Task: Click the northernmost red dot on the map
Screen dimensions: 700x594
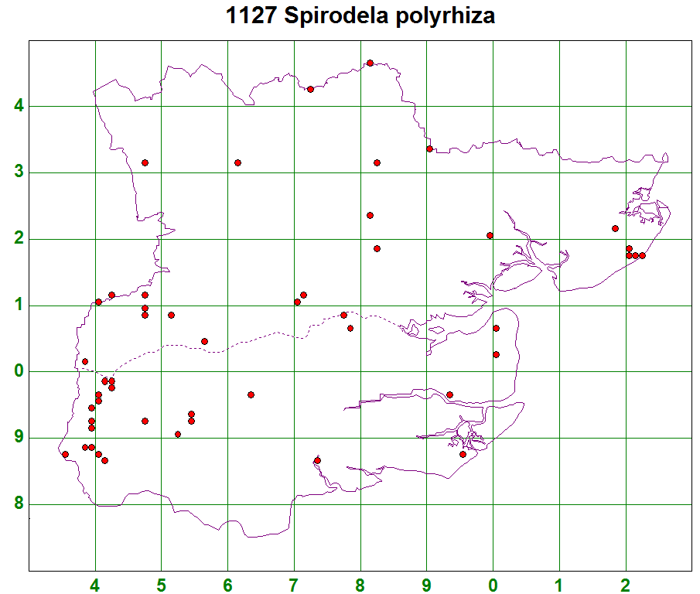Action: (x=370, y=63)
